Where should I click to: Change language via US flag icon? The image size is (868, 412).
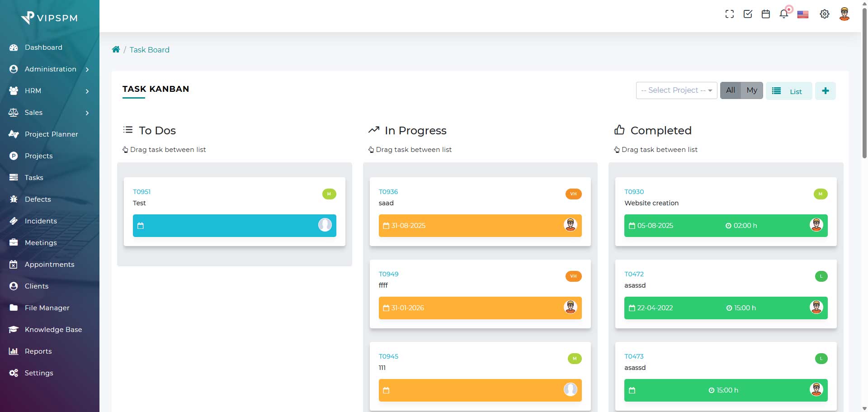point(803,14)
